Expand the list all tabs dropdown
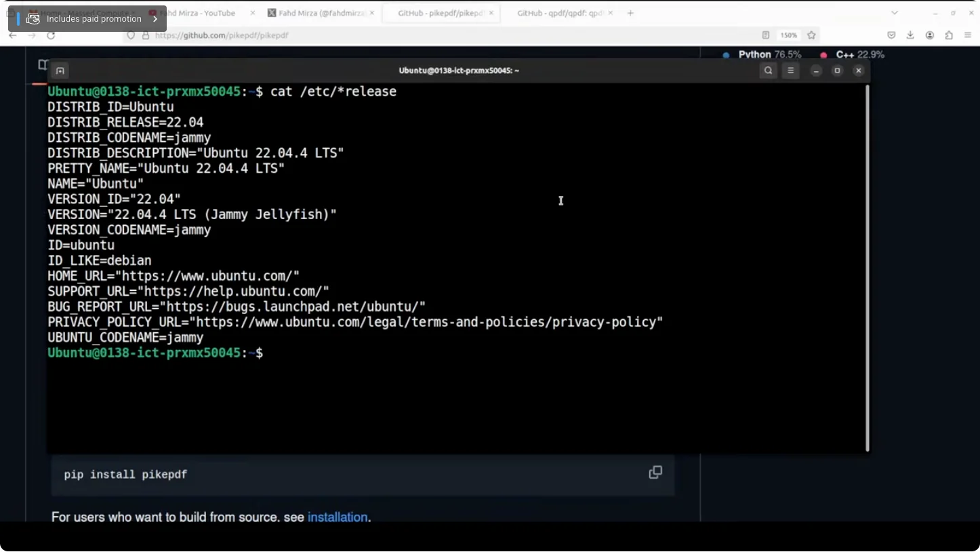The width and height of the screenshot is (980, 552). pyautogui.click(x=895, y=13)
